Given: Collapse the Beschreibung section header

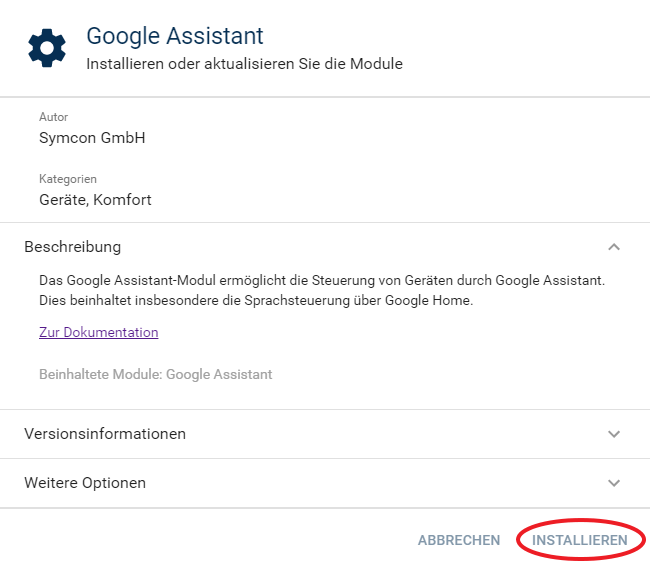Looking at the screenshot, I should coord(300,247).
